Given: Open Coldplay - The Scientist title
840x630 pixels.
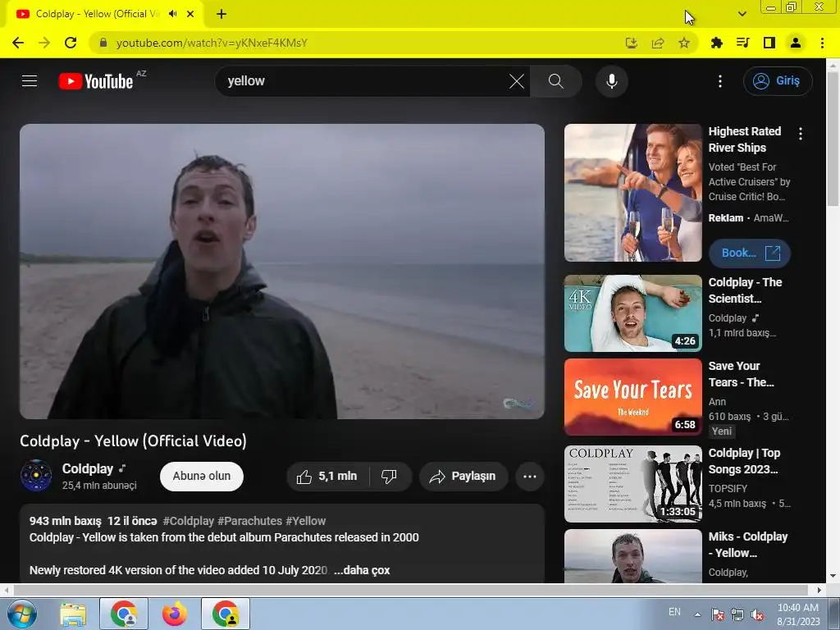Looking at the screenshot, I should click(745, 290).
